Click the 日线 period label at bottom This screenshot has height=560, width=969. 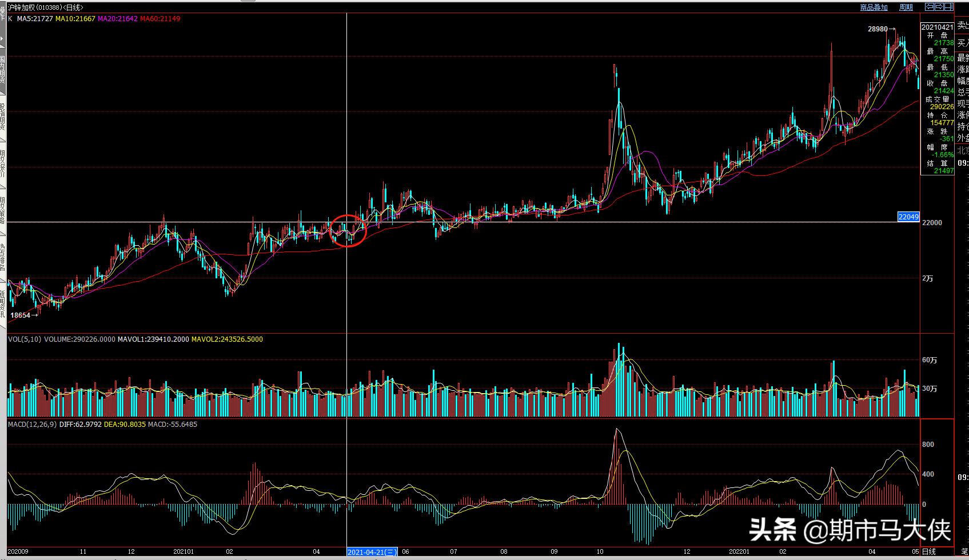click(x=929, y=552)
